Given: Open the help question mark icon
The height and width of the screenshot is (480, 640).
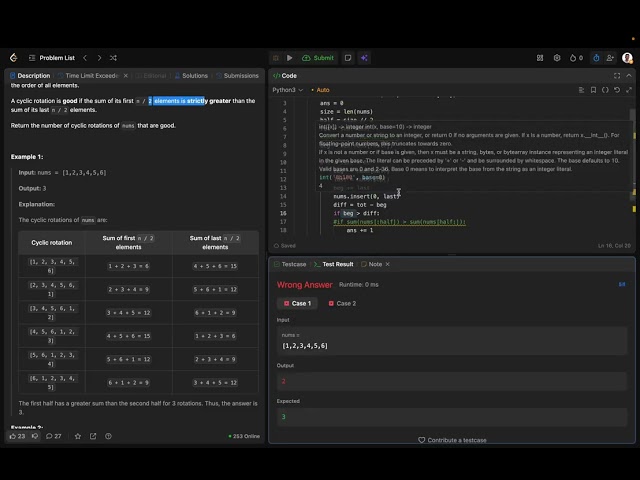Looking at the screenshot, I should tap(108, 436).
